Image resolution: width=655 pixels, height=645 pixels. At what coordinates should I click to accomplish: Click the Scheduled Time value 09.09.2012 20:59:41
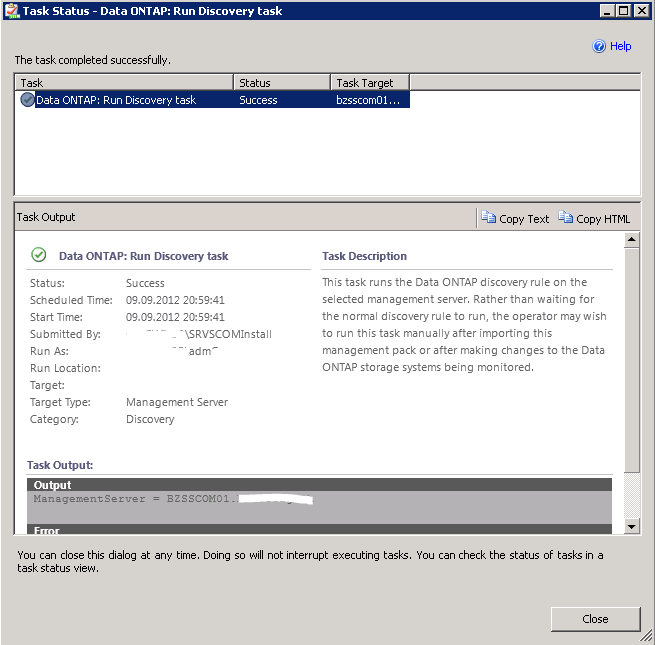click(175, 300)
